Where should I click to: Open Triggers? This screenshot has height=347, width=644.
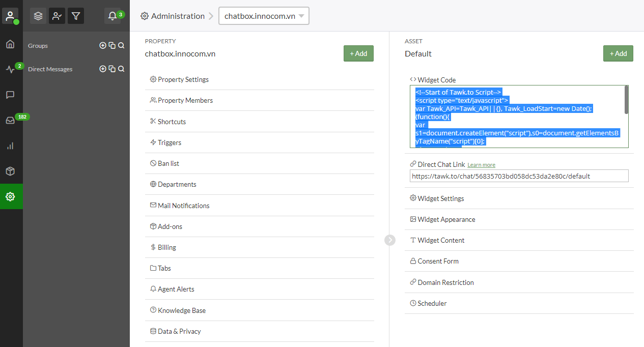[x=260, y=142]
